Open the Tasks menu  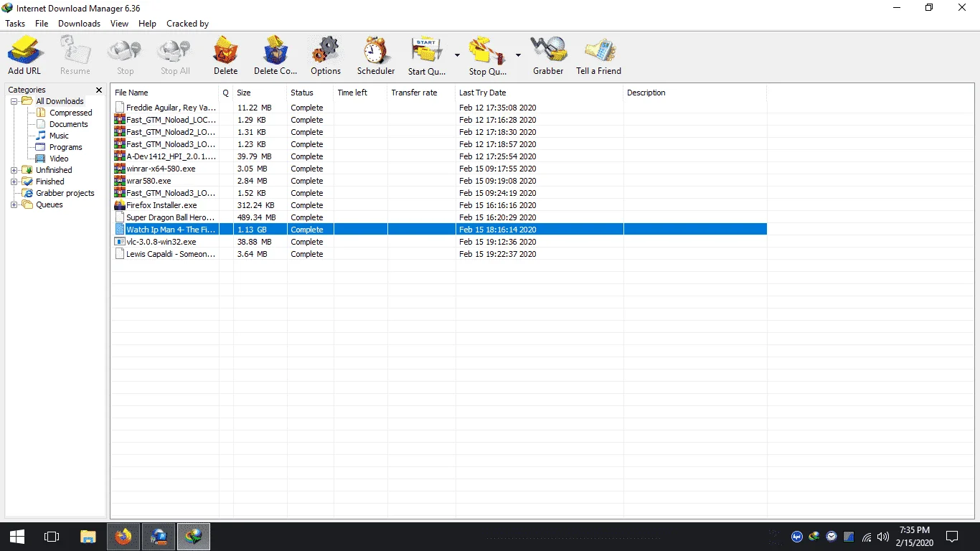15,24
